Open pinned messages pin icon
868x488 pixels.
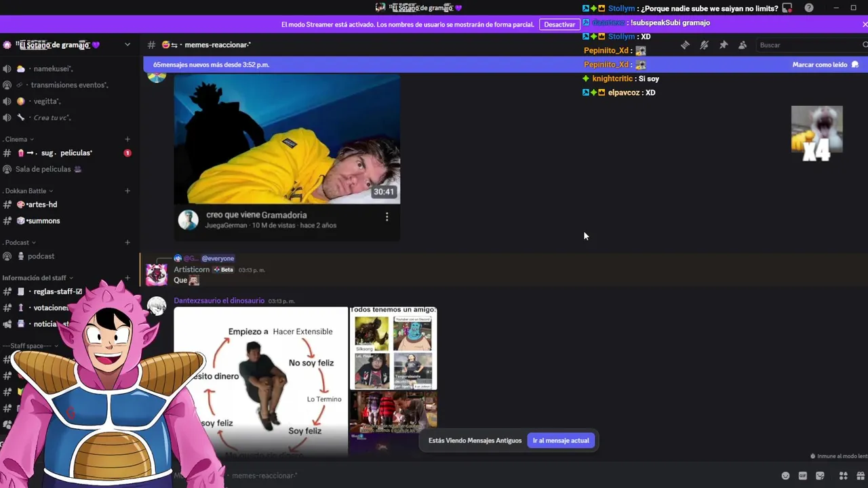click(724, 45)
